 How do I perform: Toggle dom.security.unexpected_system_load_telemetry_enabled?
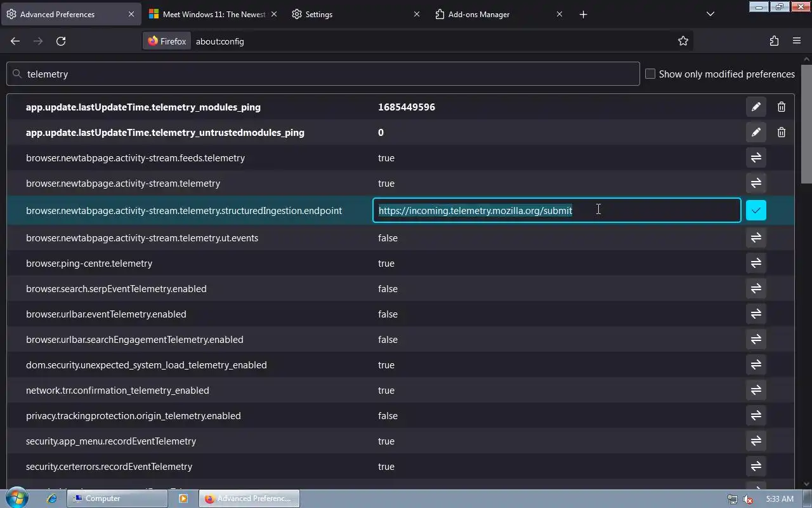756,364
